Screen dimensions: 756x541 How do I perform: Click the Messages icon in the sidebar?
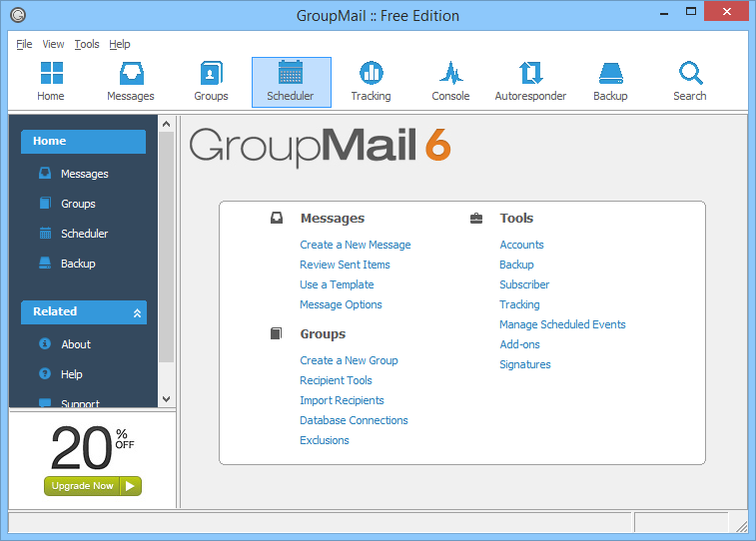pos(45,173)
